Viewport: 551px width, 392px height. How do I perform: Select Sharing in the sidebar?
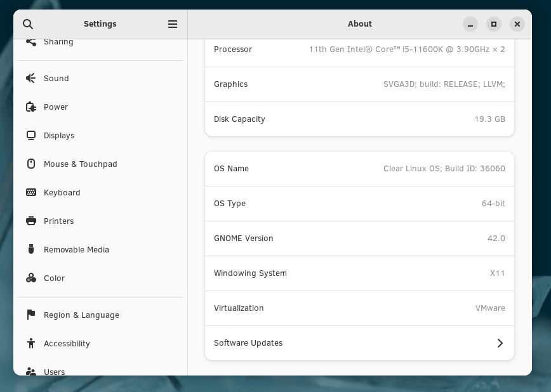click(x=58, y=42)
